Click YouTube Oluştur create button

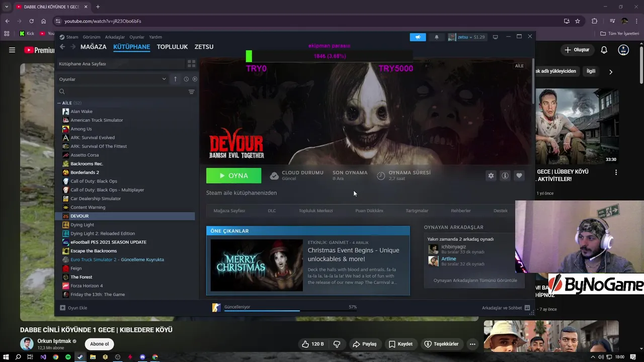577,50
